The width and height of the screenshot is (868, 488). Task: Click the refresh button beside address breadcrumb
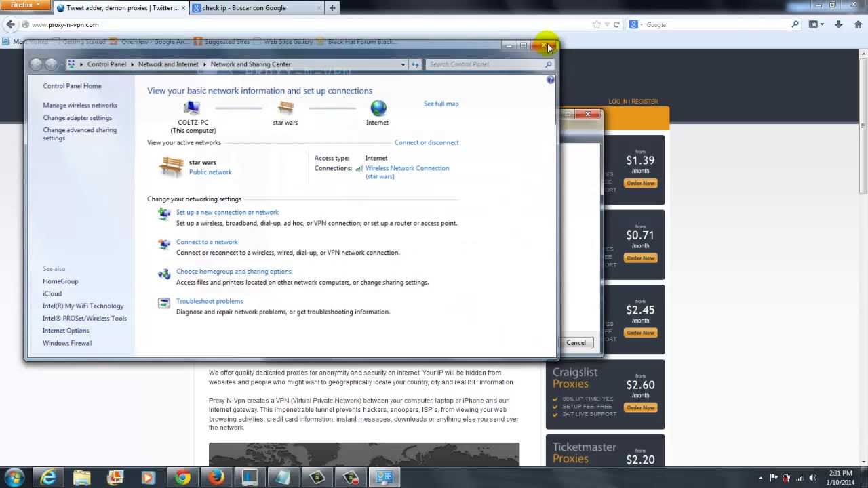[415, 64]
